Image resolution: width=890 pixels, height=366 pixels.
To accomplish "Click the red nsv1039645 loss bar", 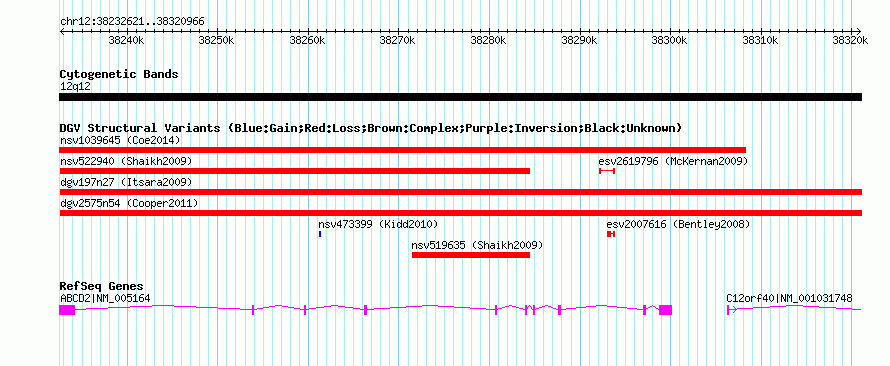I will click(x=402, y=150).
